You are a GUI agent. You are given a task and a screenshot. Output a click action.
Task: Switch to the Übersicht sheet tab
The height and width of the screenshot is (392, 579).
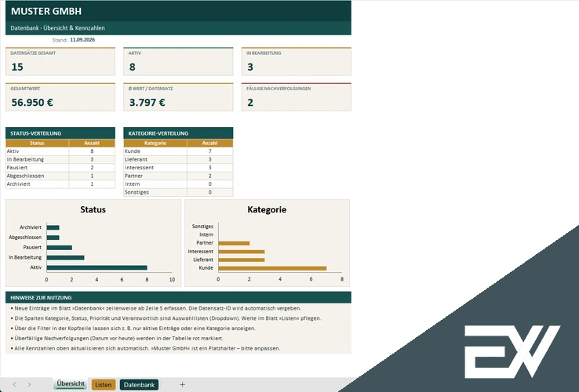pos(71,384)
